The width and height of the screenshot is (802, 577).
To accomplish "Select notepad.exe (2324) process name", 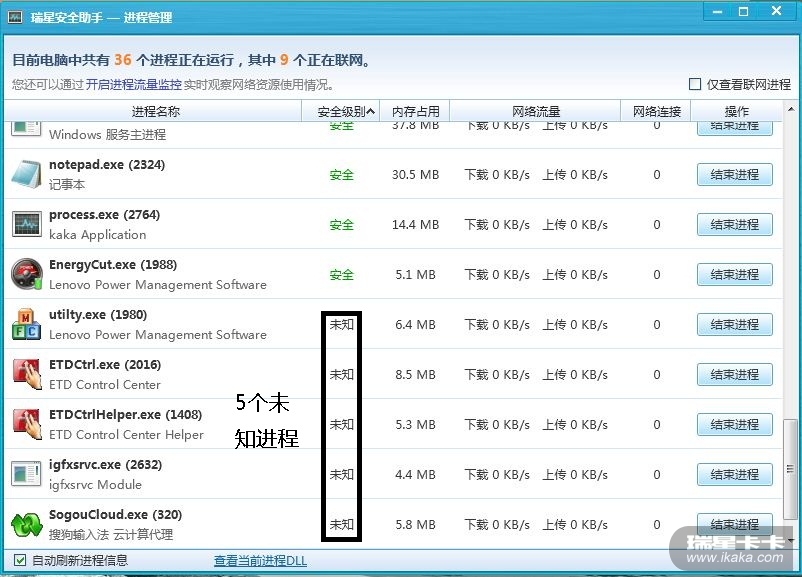I will 107,165.
